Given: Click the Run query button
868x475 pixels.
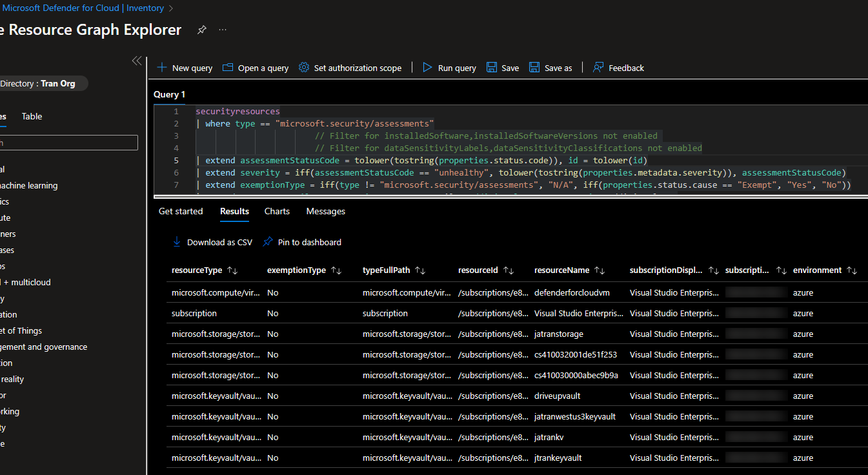Looking at the screenshot, I should (x=449, y=68).
